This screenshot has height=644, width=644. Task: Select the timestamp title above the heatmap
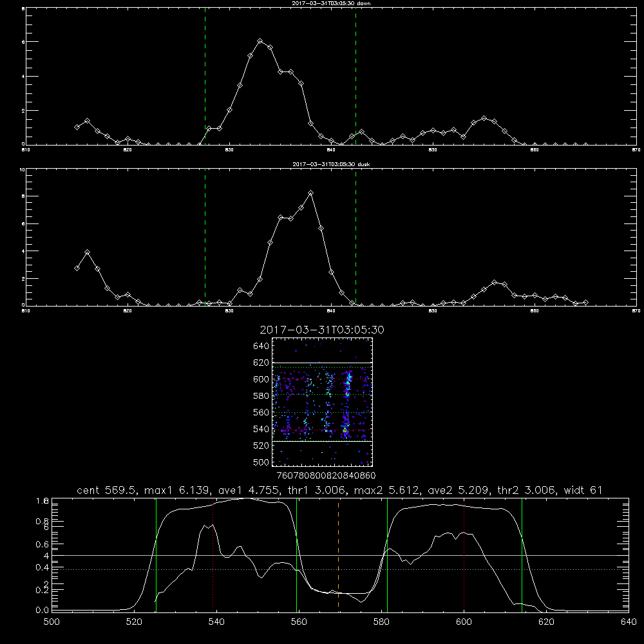[x=322, y=330]
